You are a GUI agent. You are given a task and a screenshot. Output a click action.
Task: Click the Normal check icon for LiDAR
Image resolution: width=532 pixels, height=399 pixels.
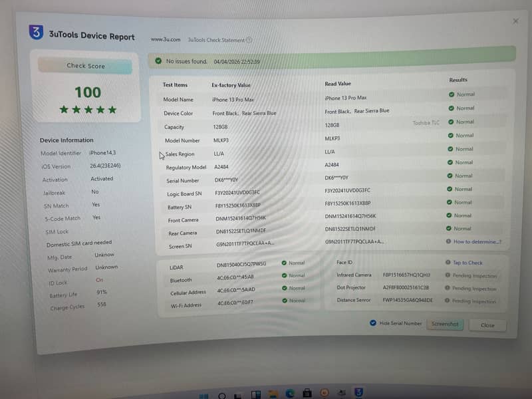(x=284, y=263)
